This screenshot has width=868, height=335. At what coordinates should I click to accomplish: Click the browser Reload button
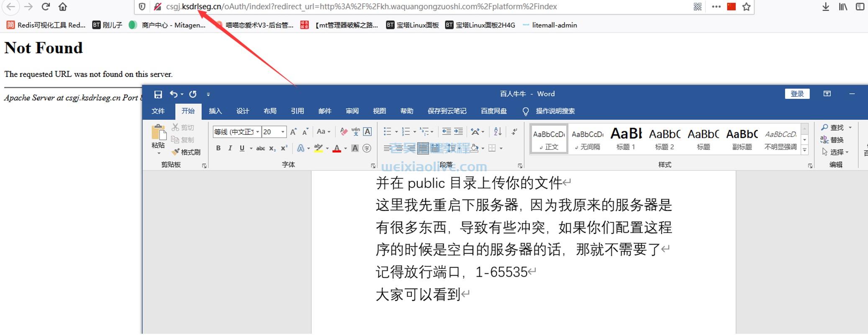point(46,7)
